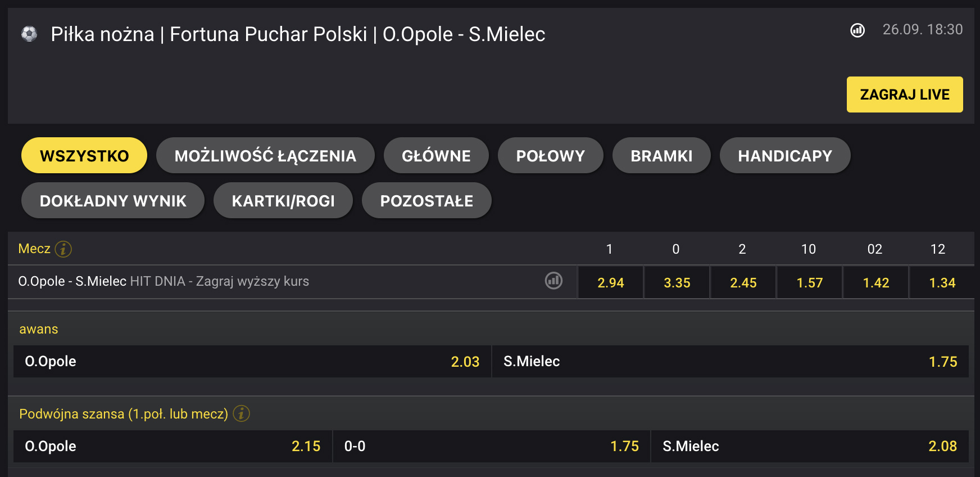Go to the KARTKI/ROGI tab
This screenshot has height=477, width=980.
[283, 201]
